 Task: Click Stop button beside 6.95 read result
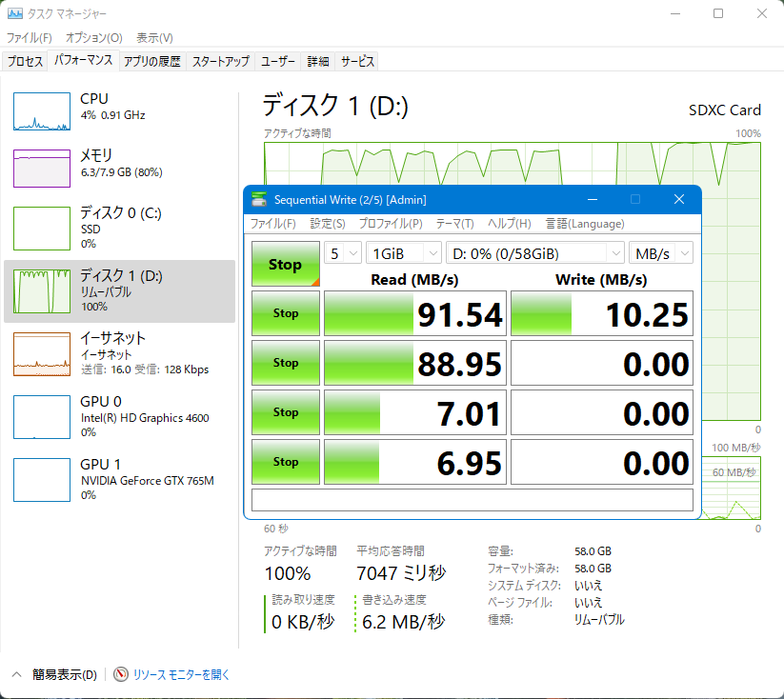click(x=286, y=462)
